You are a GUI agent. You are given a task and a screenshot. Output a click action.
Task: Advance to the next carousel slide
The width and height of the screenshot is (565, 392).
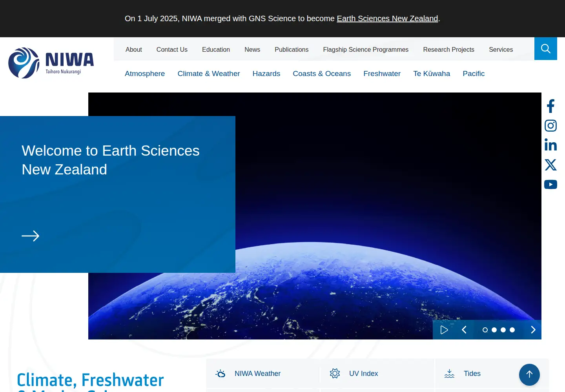pos(533,330)
